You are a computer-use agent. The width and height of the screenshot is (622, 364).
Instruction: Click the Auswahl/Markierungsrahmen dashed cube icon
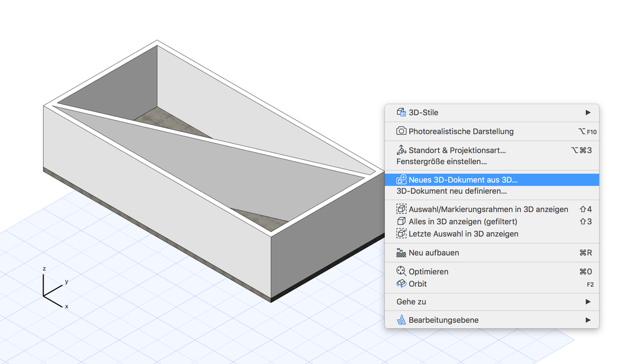tap(401, 209)
